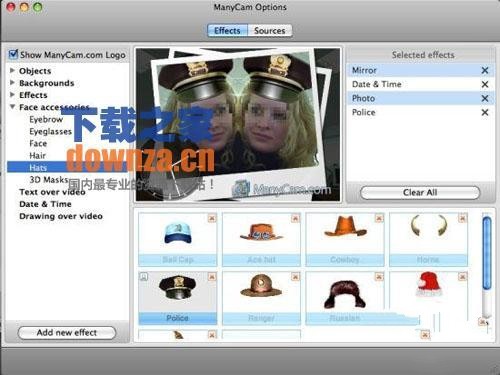This screenshot has height=375, width=500.
Task: Open the Effects tab
Action: point(227,31)
